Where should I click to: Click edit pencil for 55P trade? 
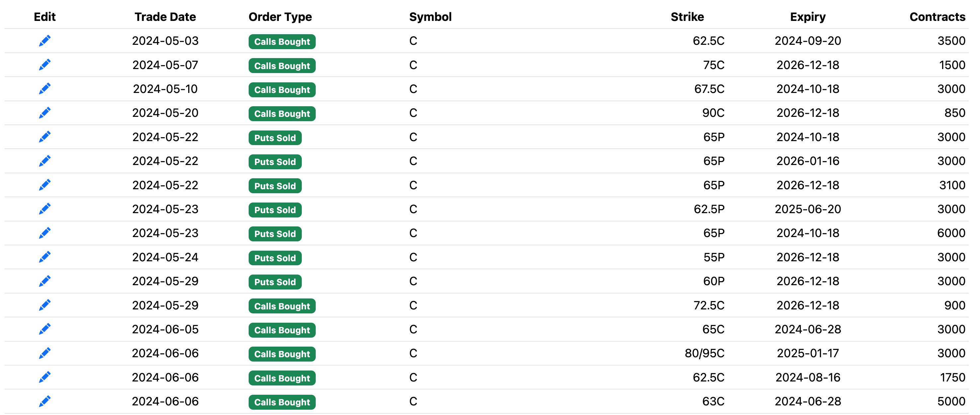click(44, 257)
